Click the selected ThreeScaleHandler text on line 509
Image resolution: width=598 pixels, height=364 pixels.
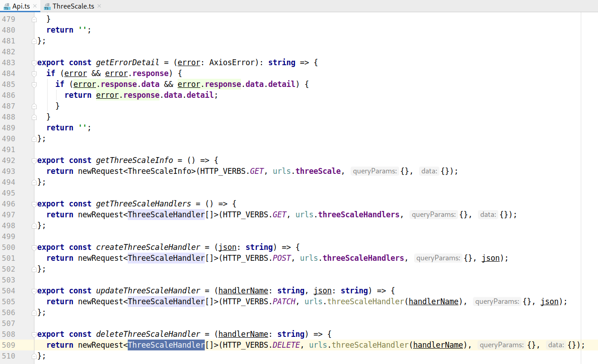pos(166,345)
